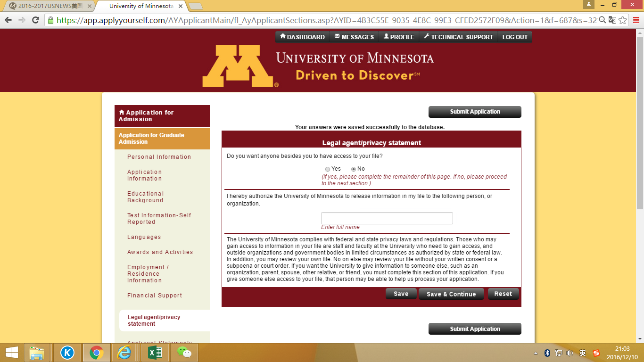Open Excel from the taskbar
This screenshot has height=362, width=644.
click(x=156, y=353)
